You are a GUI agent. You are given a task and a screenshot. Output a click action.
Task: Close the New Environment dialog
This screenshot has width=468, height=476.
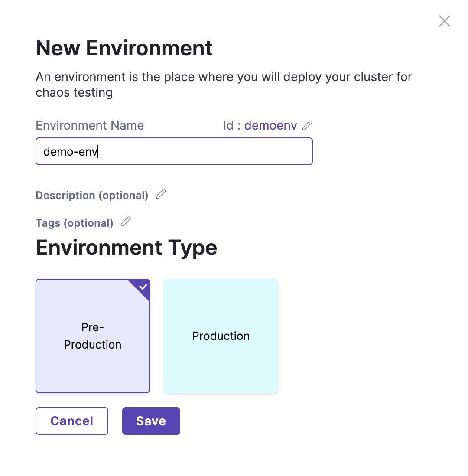click(444, 21)
